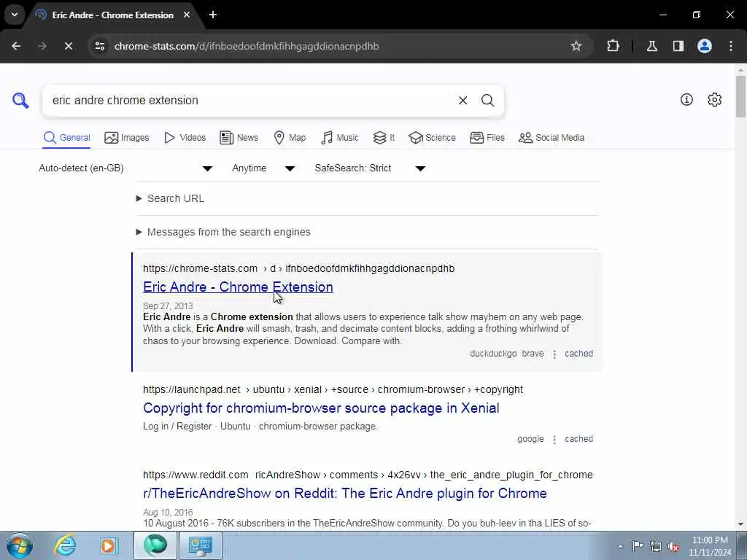Screen dimensions: 747x560
Task: Open SafeSearch Strict dropdown
Action: 370,168
